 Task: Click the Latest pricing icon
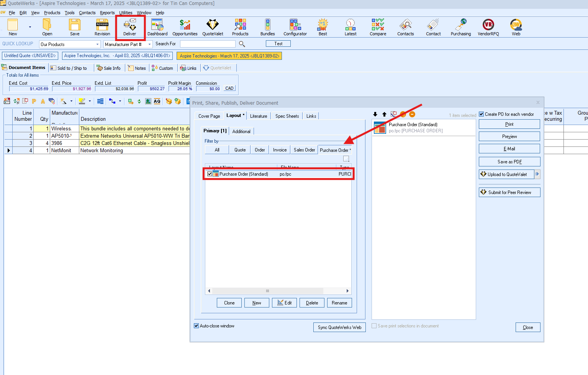coord(351,27)
